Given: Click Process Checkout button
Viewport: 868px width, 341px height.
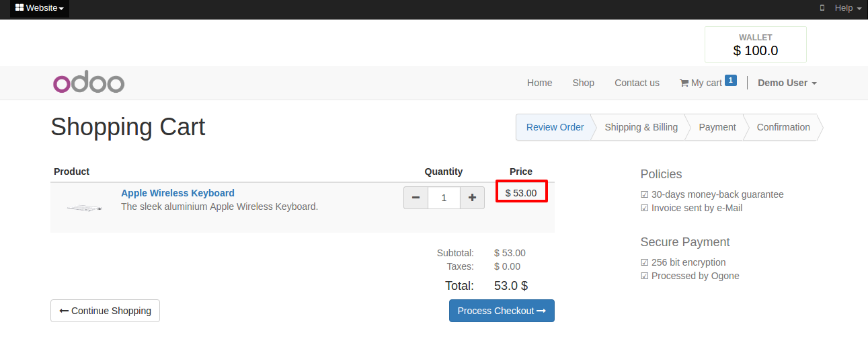Looking at the screenshot, I should click(502, 311).
